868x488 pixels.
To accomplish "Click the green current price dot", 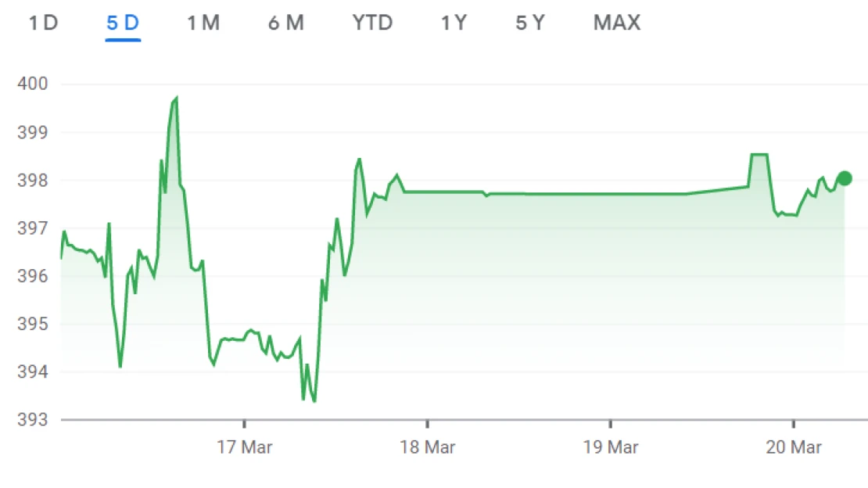I will tap(845, 178).
